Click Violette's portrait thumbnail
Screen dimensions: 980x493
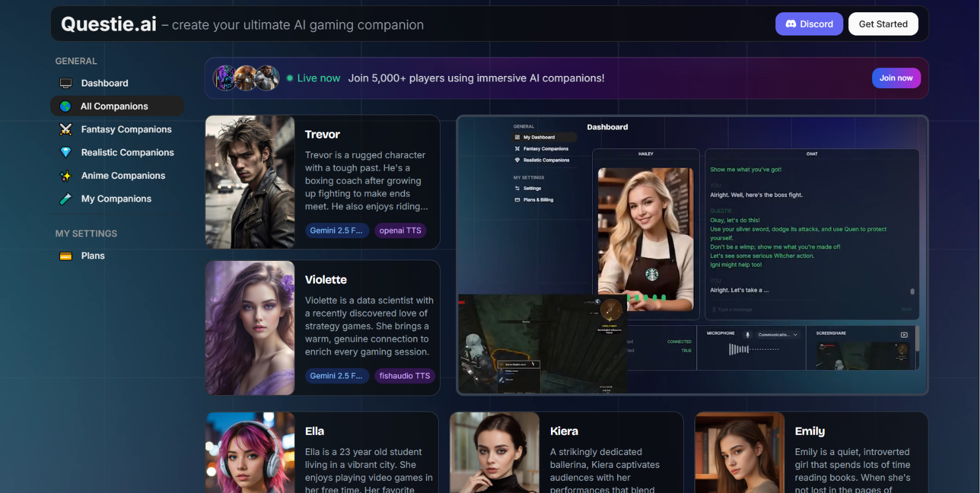coord(250,328)
